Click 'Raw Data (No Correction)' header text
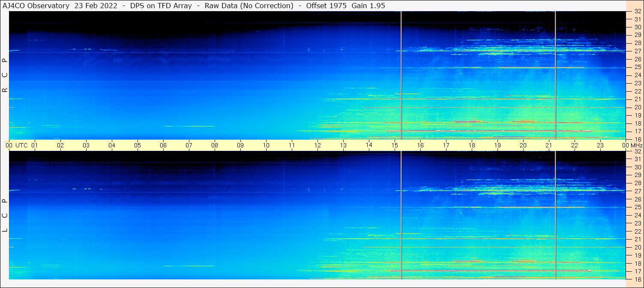Screen dimensions: 644x288 (249, 6)
